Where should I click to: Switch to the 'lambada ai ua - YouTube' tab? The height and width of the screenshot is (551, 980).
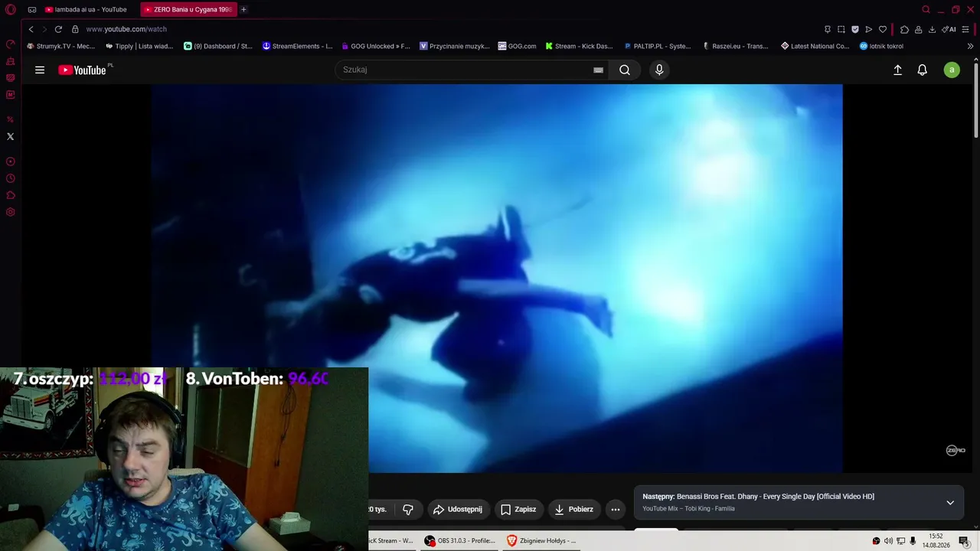click(x=86, y=10)
